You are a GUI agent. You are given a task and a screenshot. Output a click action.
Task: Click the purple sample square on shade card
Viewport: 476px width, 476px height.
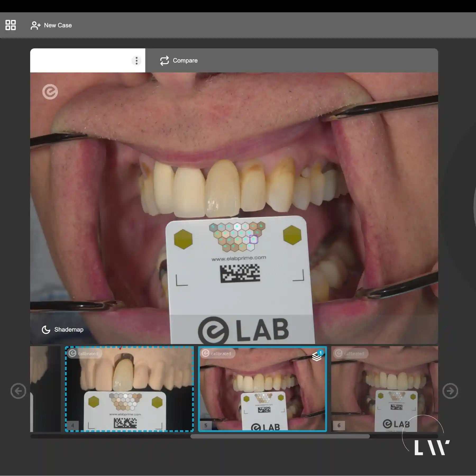[253, 239]
